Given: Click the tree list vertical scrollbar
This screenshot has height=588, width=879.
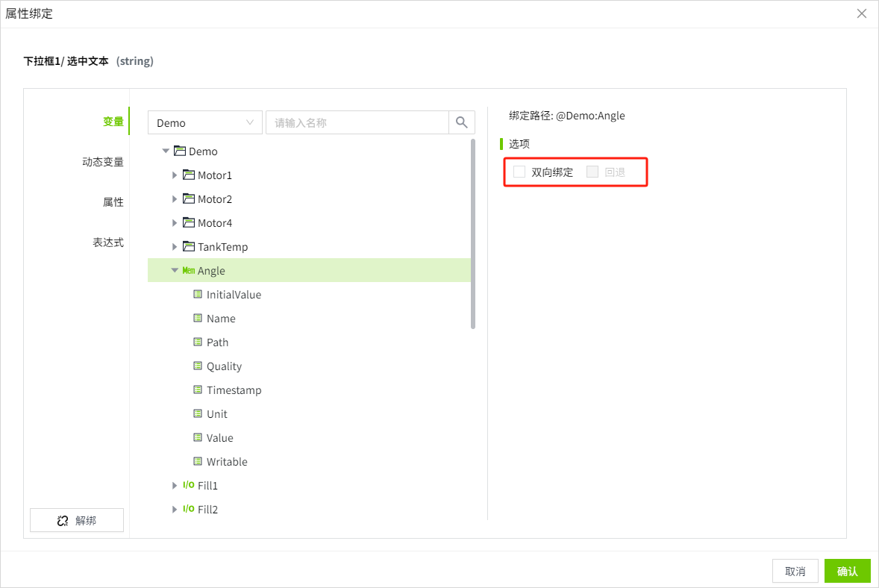Looking at the screenshot, I should point(473,233).
